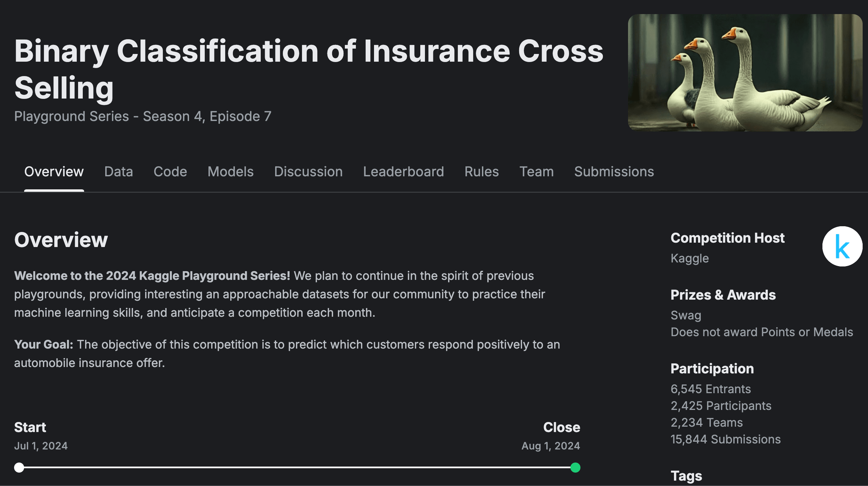Select the Overview tab

tap(54, 172)
